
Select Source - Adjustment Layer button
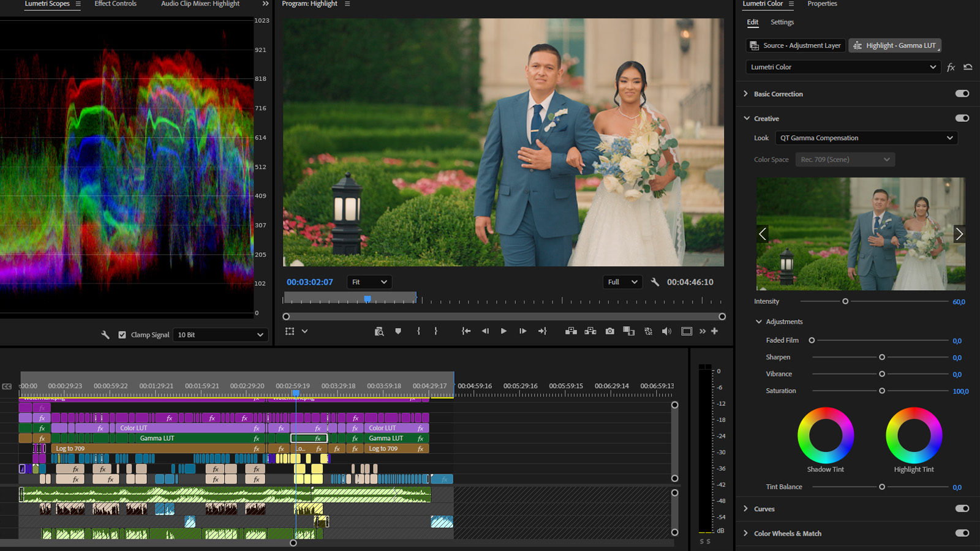click(796, 45)
